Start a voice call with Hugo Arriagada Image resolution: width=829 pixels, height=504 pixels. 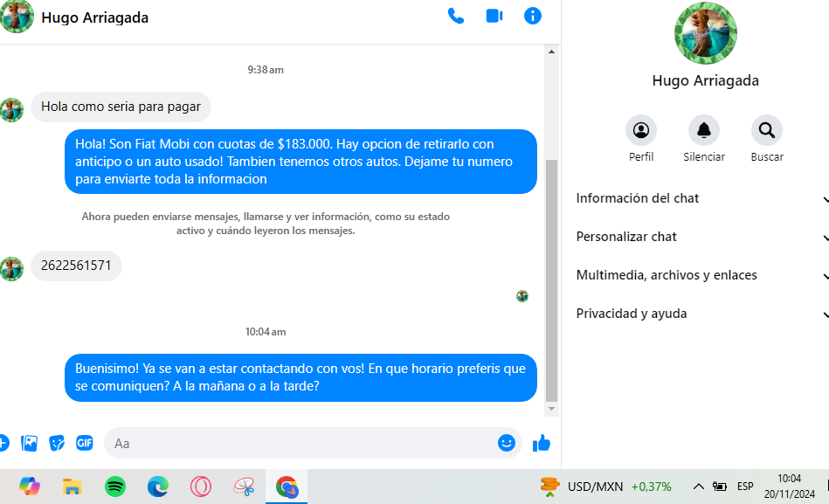tap(456, 17)
